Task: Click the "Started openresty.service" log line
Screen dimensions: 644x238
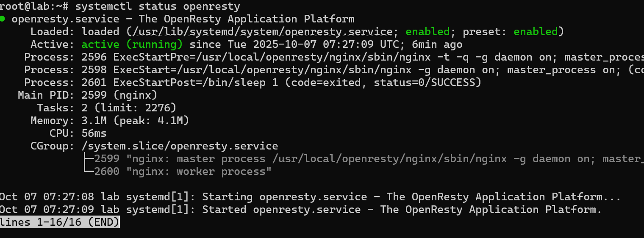Action: click(x=300, y=210)
